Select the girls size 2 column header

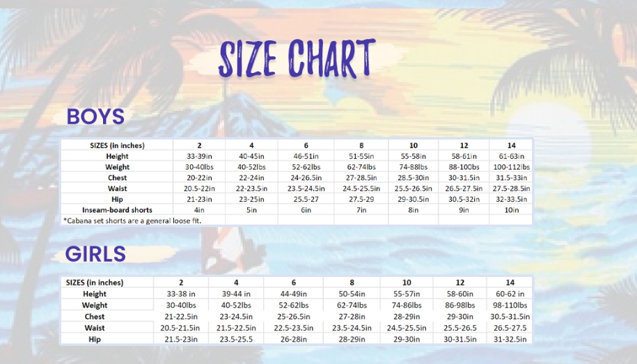[181, 283]
